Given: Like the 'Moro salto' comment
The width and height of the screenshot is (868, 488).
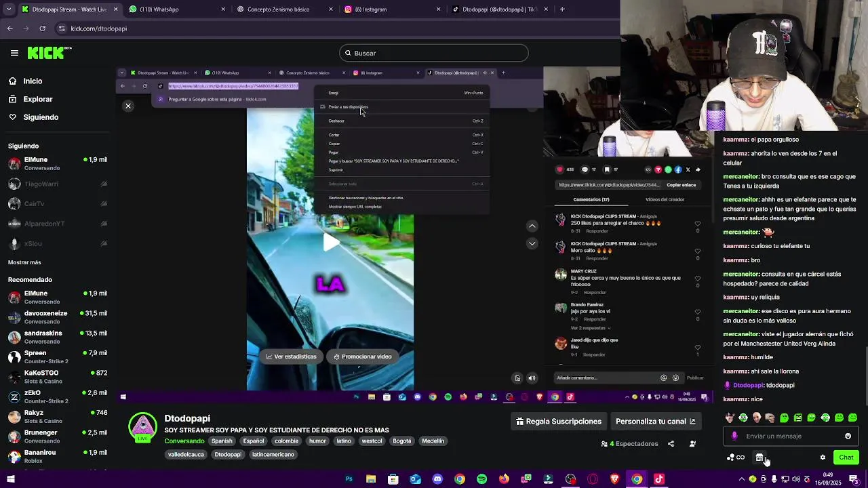Looking at the screenshot, I should coord(697,251).
